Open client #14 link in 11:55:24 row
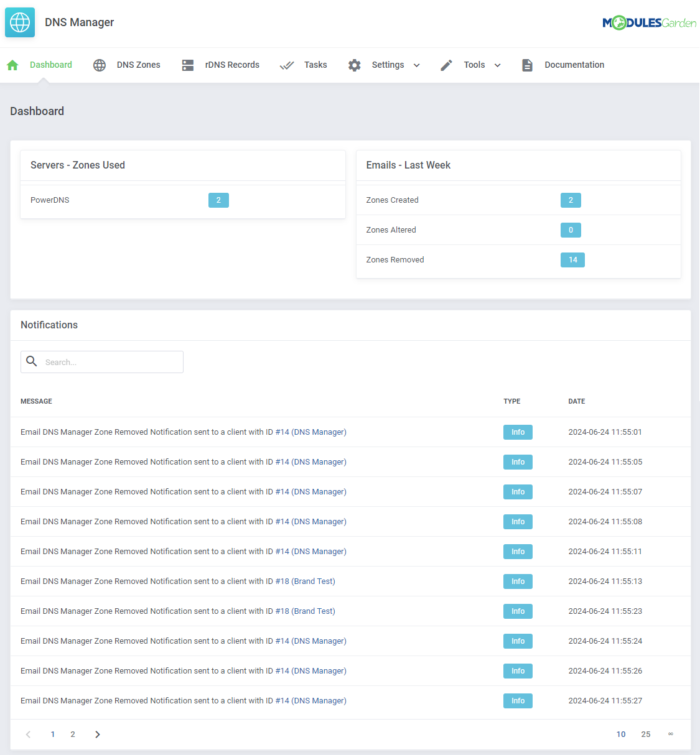Image resolution: width=700 pixels, height=755 pixels. click(x=310, y=641)
